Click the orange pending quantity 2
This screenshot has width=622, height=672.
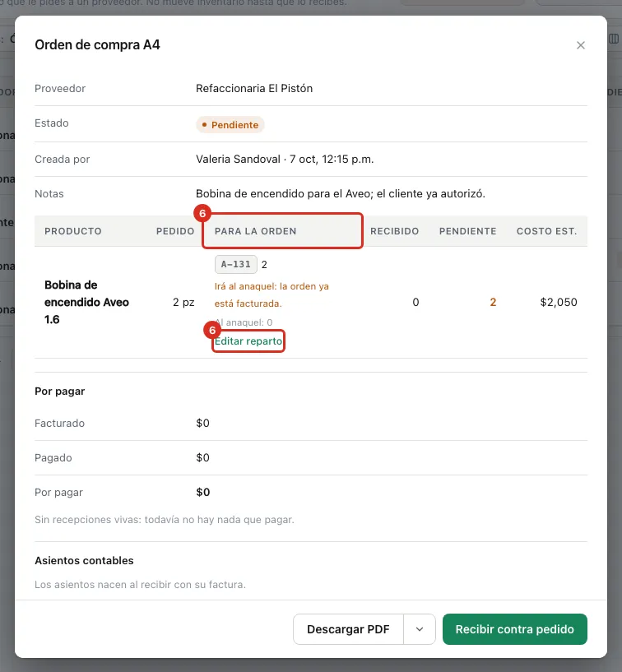click(493, 302)
